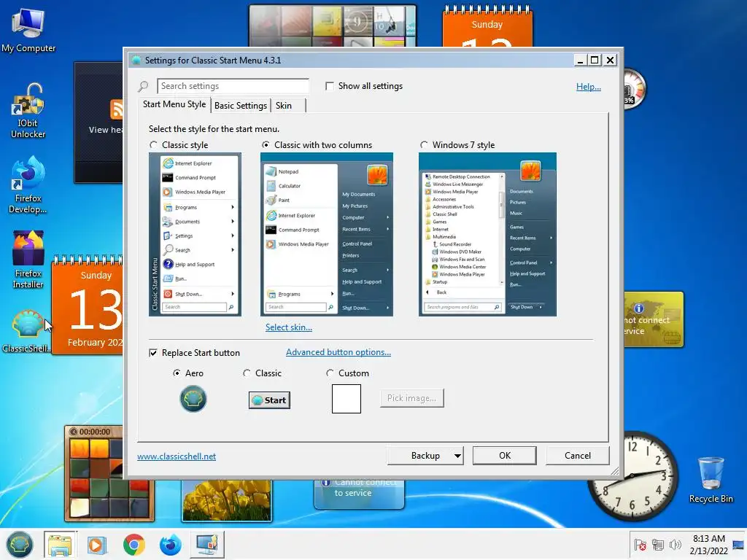This screenshot has height=560, width=747.
Task: Click the Classic style preview thumbnail
Action: [x=195, y=234]
